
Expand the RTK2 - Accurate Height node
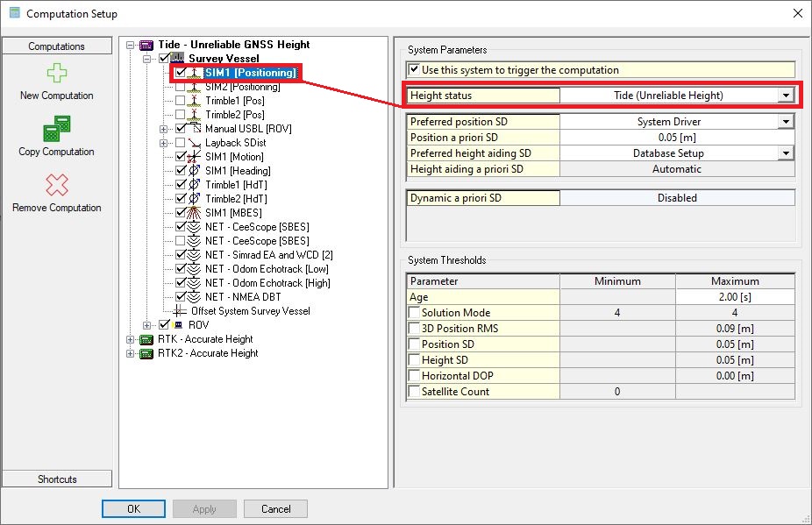132,353
